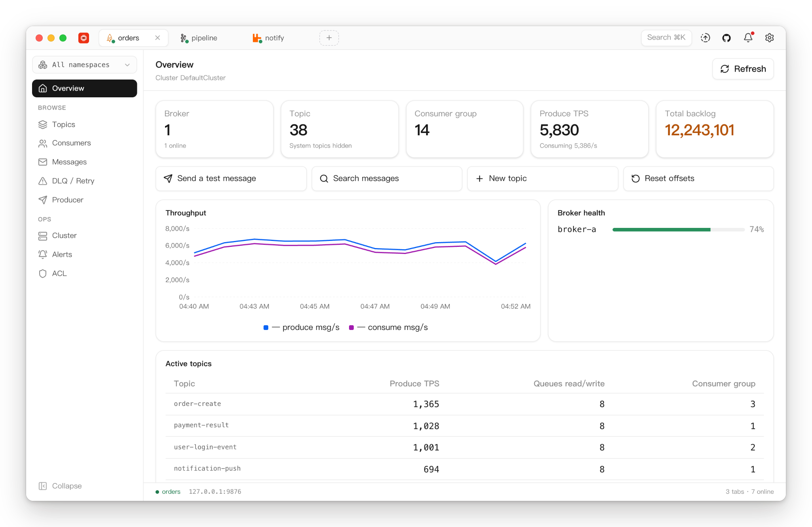Toggle produce msg/s legend series
Screen dimensions: 812x527
[301, 327]
